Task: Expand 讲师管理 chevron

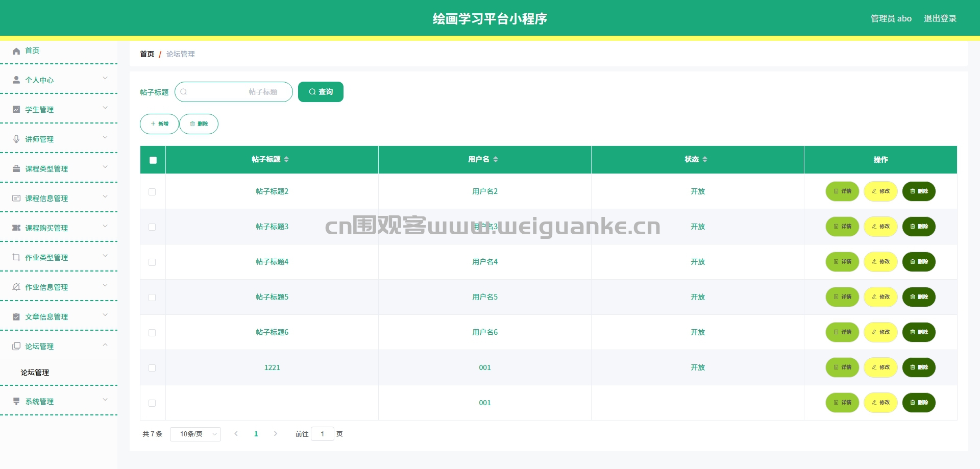Action: pyautogui.click(x=105, y=137)
